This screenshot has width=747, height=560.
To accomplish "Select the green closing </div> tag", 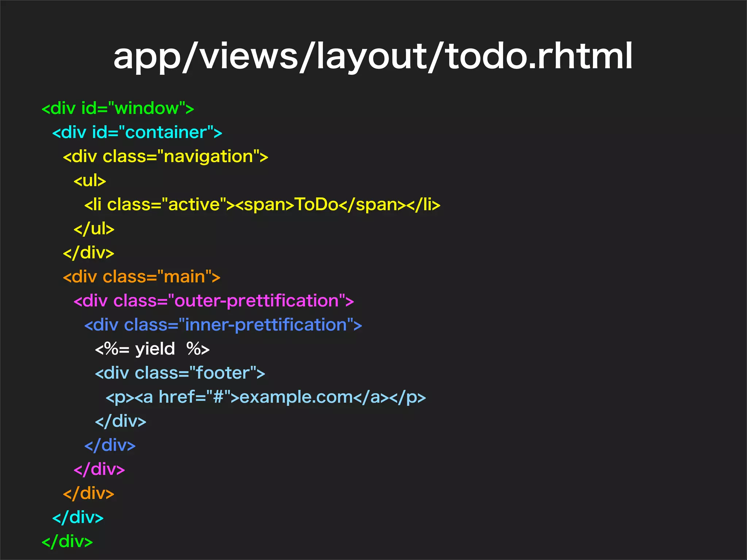I will [67, 541].
